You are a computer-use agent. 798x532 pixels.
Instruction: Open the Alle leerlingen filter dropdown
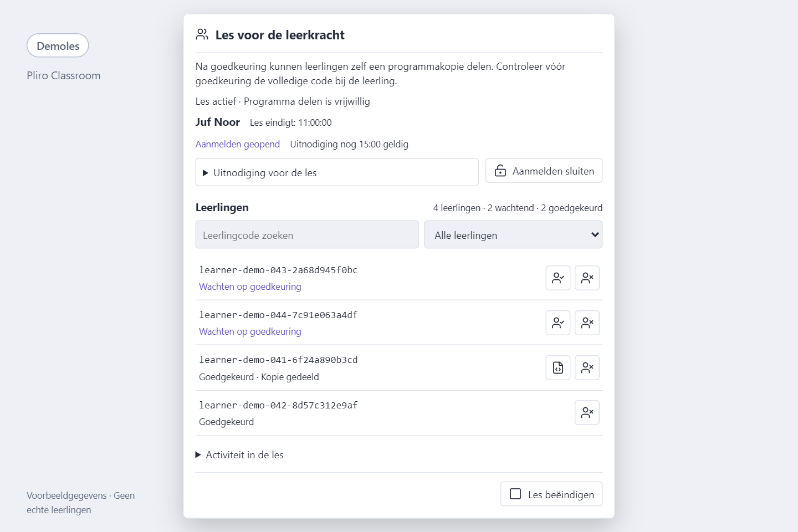pyautogui.click(x=513, y=235)
